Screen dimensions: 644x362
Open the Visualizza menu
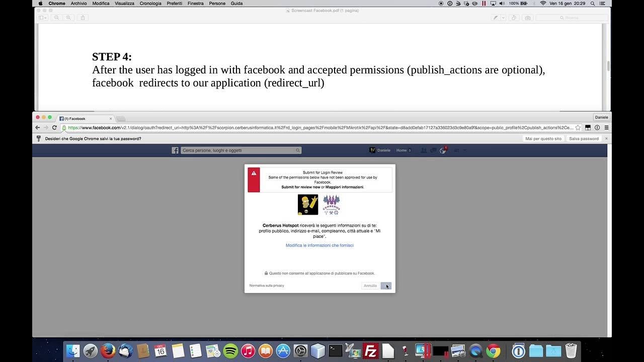click(x=124, y=4)
